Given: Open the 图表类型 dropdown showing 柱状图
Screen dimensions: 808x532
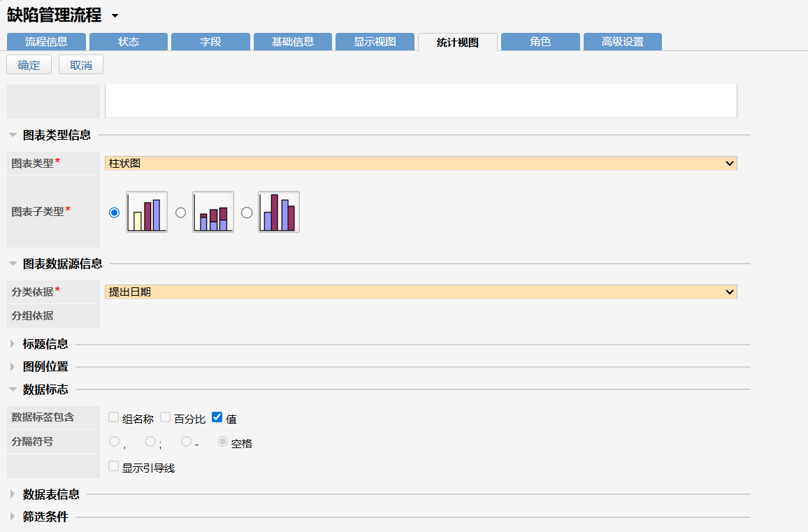Looking at the screenshot, I should [421, 164].
